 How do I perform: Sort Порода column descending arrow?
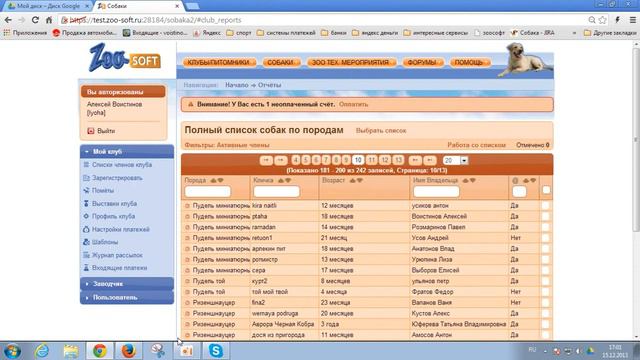click(220, 180)
